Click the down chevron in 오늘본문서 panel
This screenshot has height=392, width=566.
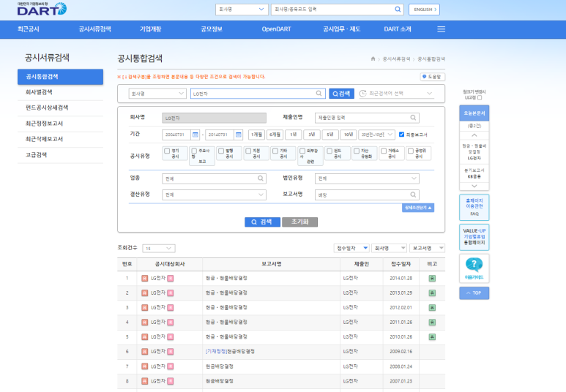(x=474, y=186)
